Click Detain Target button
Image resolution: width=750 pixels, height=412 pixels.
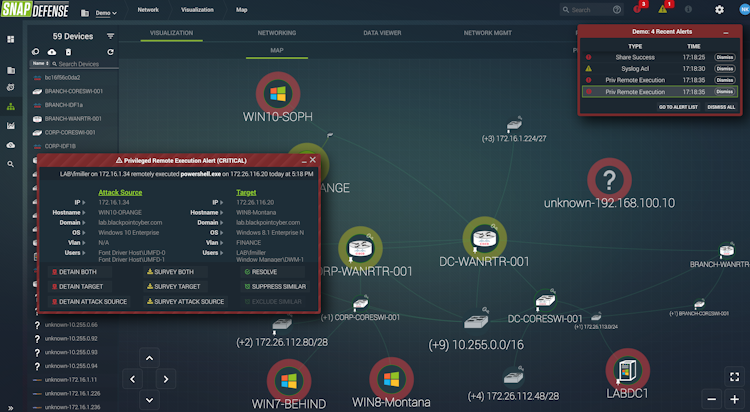pos(79,287)
